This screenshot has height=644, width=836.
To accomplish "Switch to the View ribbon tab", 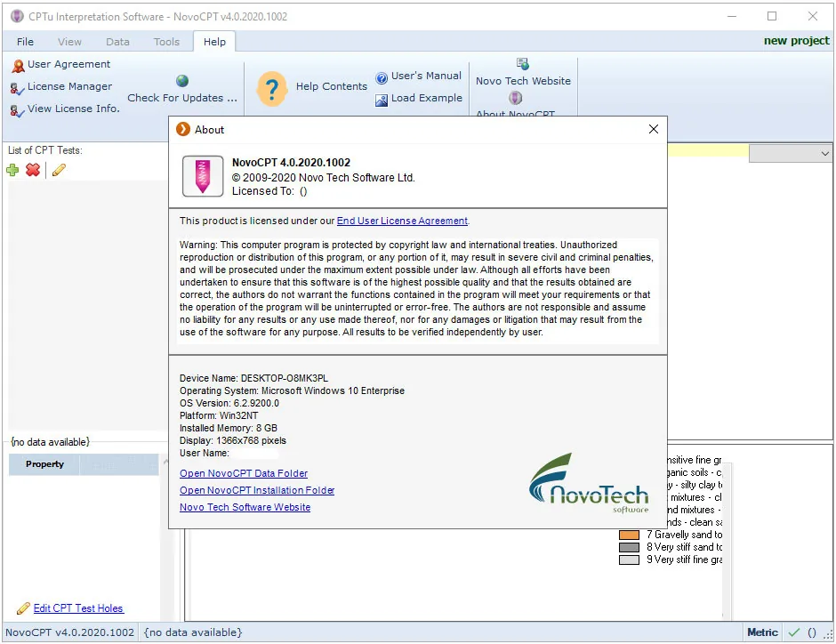I will coord(70,42).
